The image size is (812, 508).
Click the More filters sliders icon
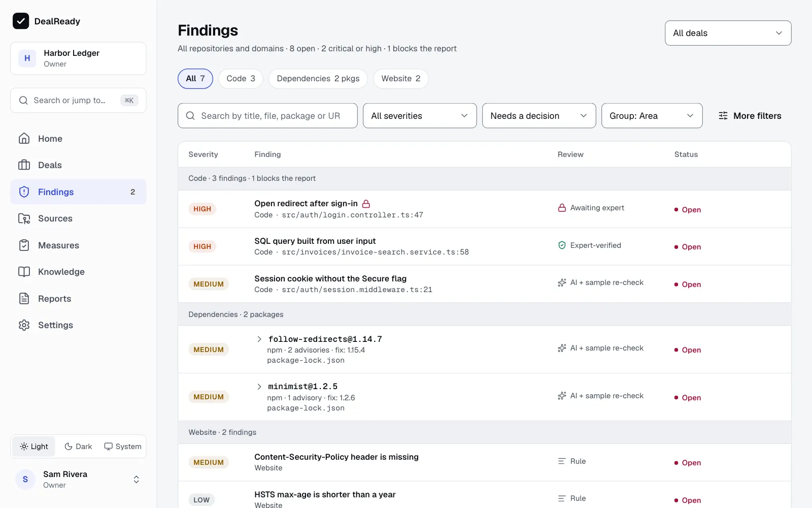tap(723, 116)
